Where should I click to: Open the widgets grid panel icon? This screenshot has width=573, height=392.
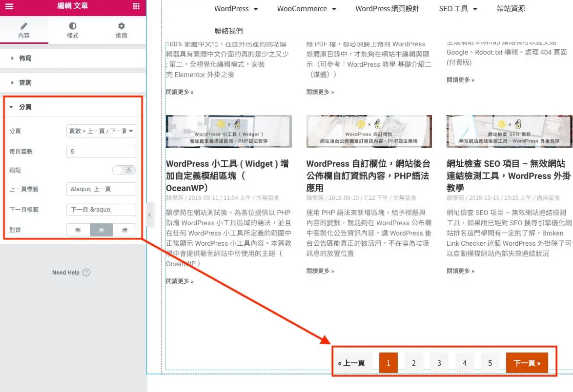136,6
